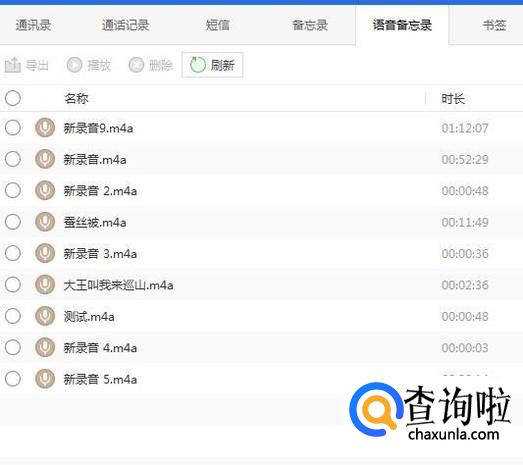Viewport: 523px width, 465px height.
Task: Click the microphone icon for 蚕丝被.m4a
Action: click(45, 222)
